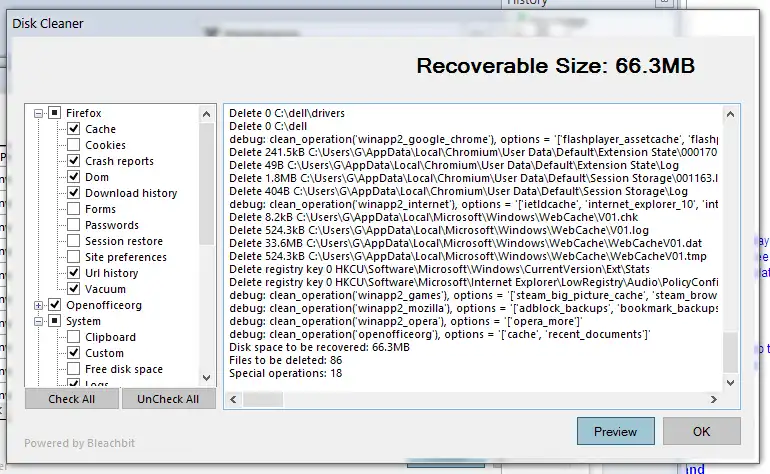Select the Openofficeorg tree label
This screenshot has width=770, height=474.
[x=104, y=305]
